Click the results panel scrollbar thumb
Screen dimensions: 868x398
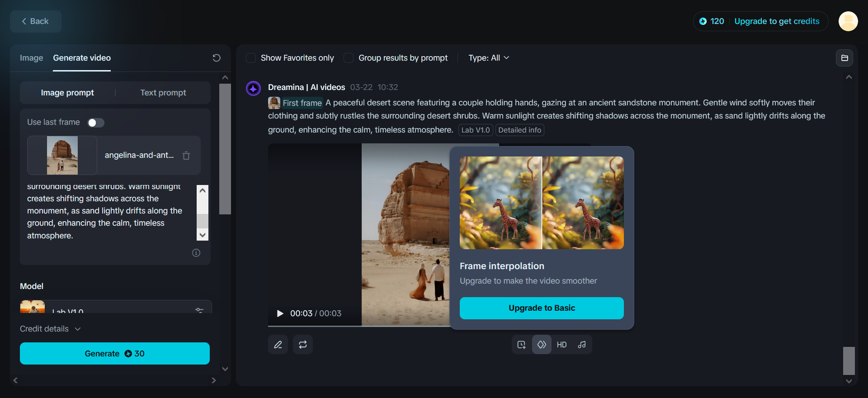849,361
